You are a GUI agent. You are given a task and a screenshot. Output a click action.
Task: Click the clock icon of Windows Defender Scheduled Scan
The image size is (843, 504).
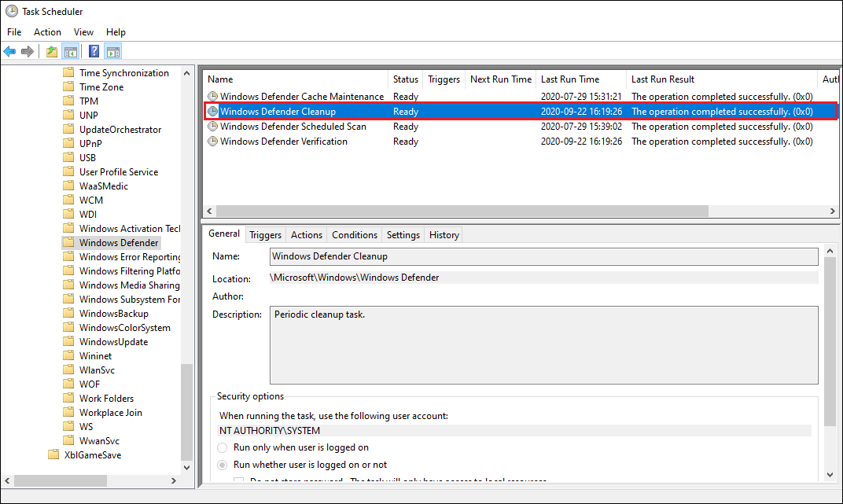(x=213, y=127)
